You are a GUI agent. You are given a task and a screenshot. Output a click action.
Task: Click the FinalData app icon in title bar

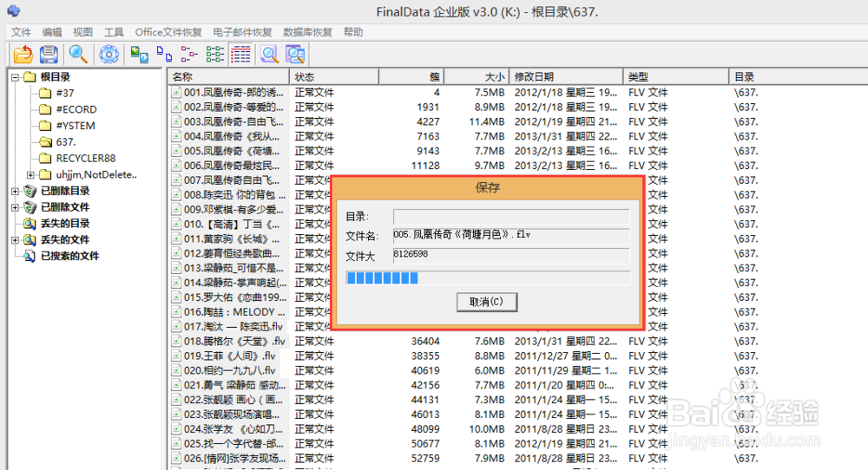click(13, 10)
